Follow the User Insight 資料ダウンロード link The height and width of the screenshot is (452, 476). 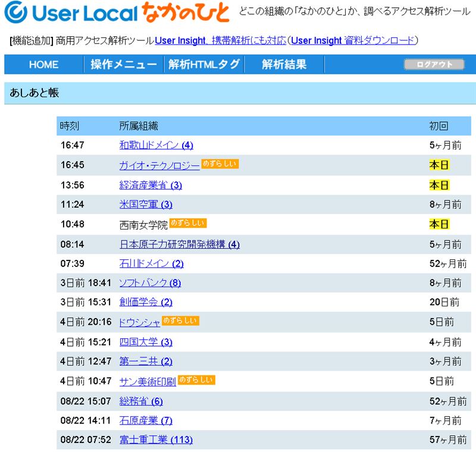353,40
